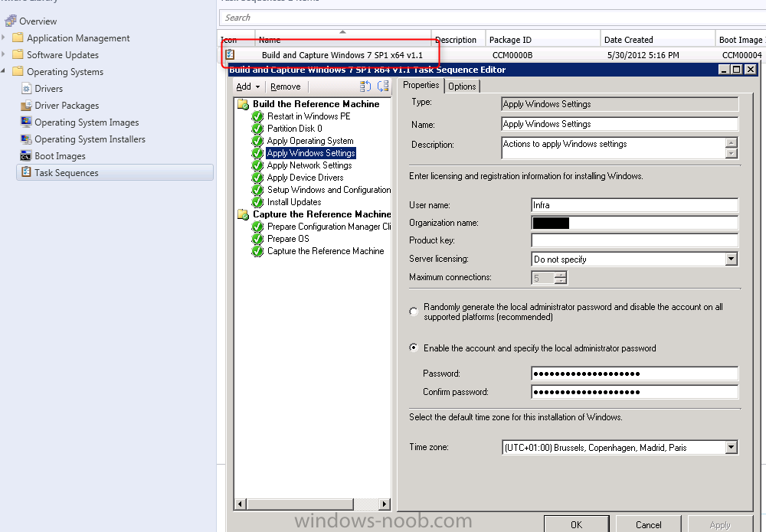The width and height of the screenshot is (766, 532).
Task: Click green check icon for Restart in Windows PE
Action: (x=257, y=116)
